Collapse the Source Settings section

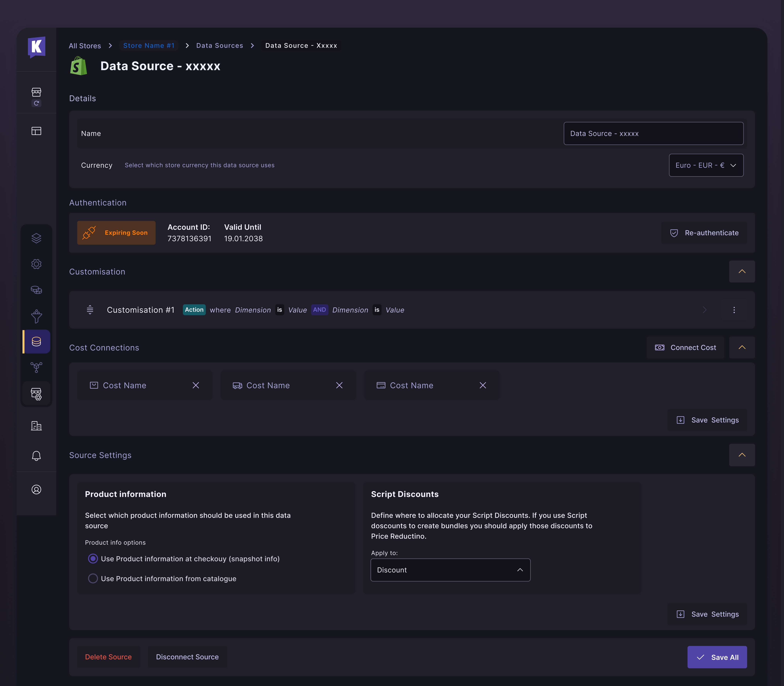point(742,455)
